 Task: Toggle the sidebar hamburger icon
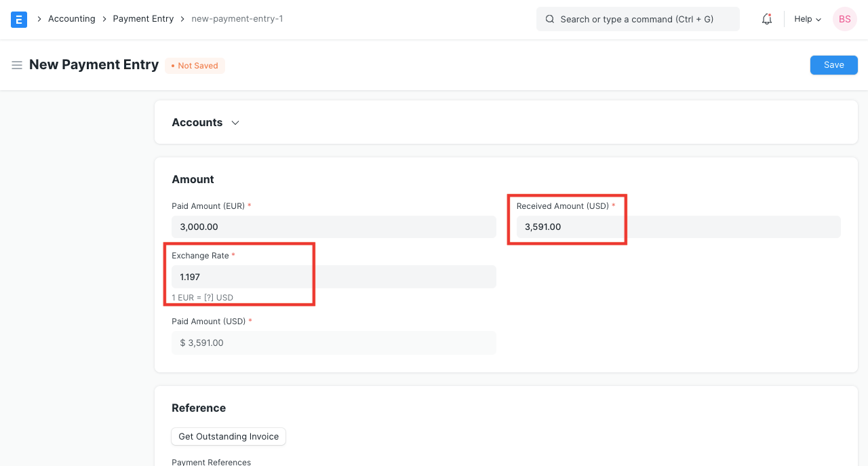pos(17,65)
